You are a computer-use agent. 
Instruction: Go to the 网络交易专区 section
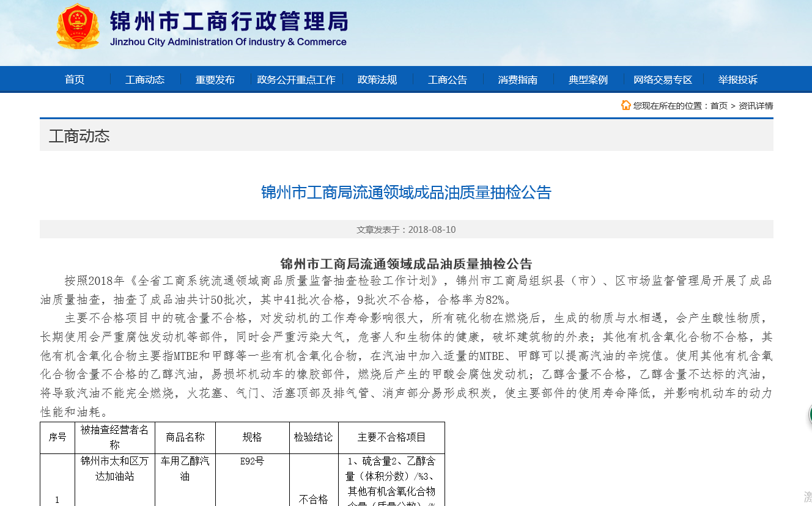(663, 79)
